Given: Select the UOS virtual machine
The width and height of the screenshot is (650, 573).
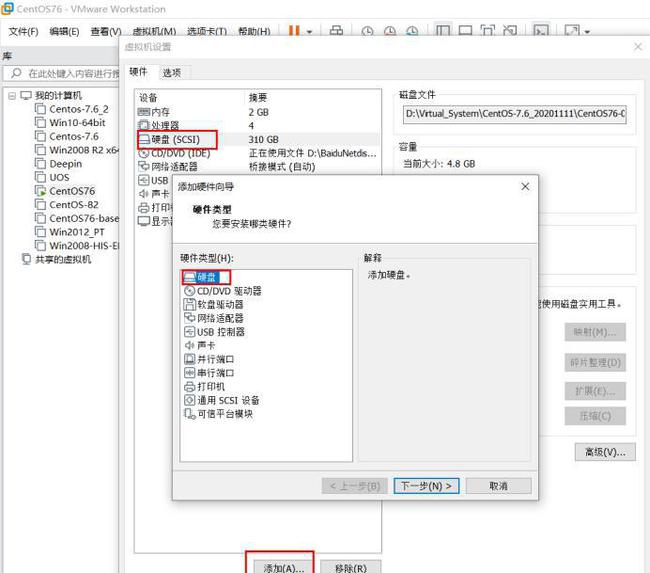Looking at the screenshot, I should 59,177.
